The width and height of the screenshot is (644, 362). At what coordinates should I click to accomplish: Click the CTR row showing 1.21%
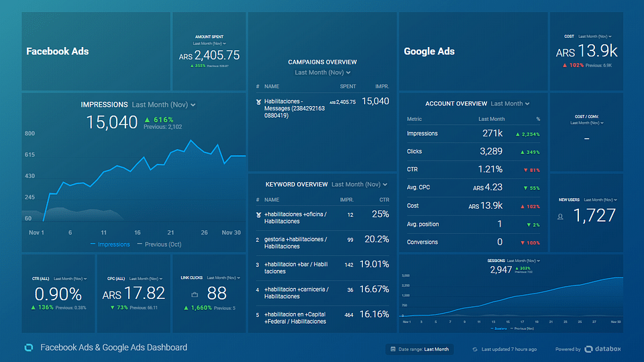click(473, 170)
